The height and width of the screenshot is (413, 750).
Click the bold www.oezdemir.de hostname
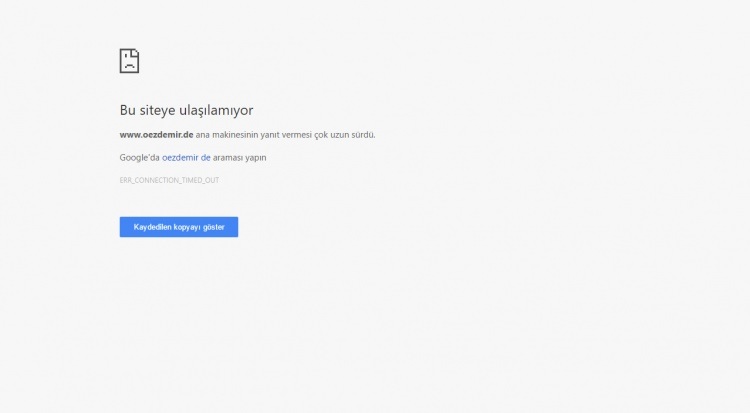tap(156, 135)
